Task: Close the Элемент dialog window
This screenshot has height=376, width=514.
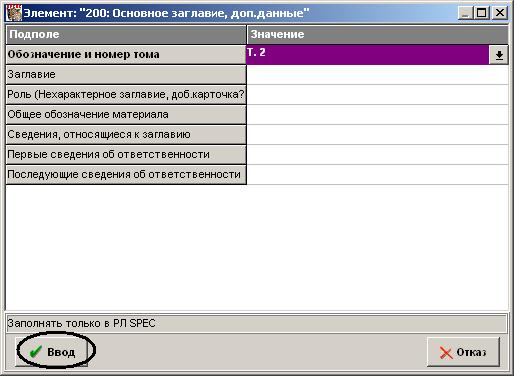Action: pyautogui.click(x=500, y=13)
